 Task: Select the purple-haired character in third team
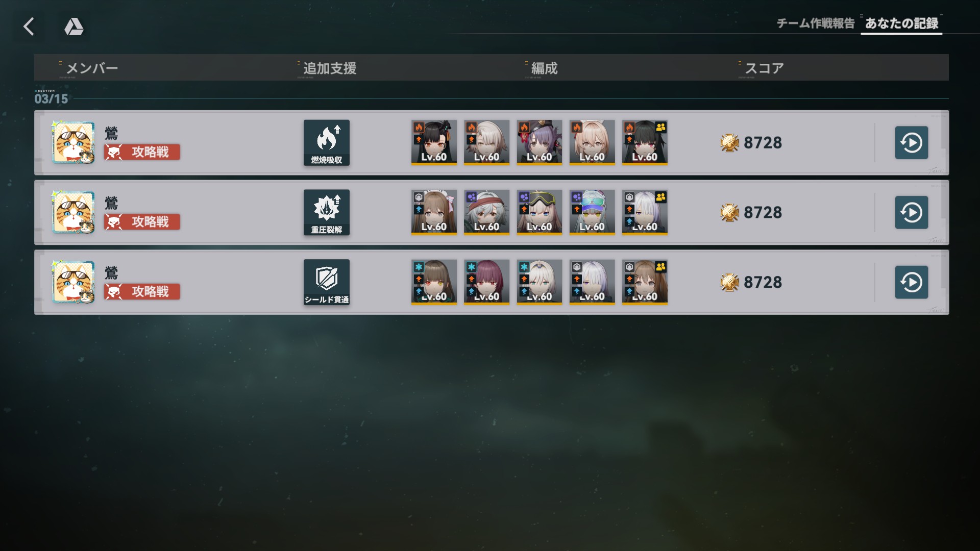pyautogui.click(x=486, y=282)
